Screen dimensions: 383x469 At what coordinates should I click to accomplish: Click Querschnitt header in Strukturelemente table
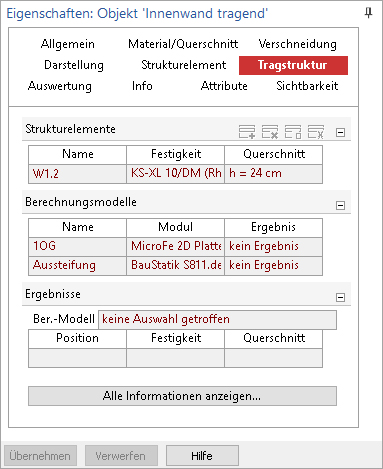click(274, 154)
